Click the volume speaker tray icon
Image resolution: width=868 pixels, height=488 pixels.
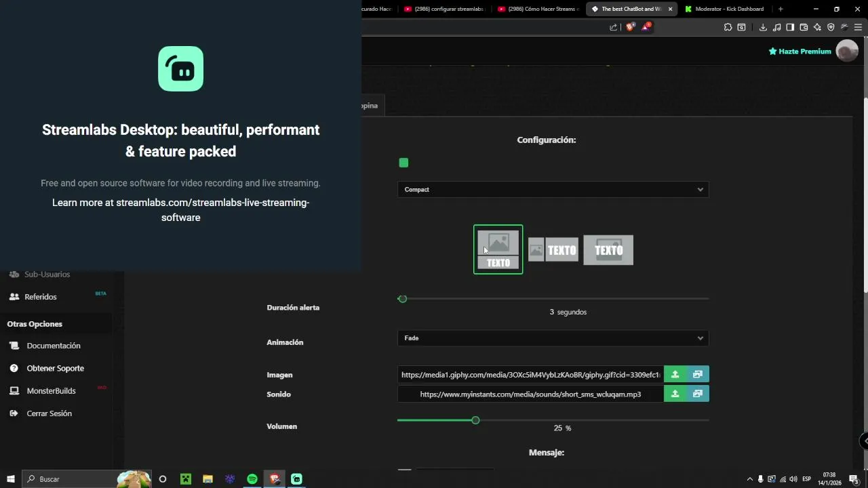(793, 479)
